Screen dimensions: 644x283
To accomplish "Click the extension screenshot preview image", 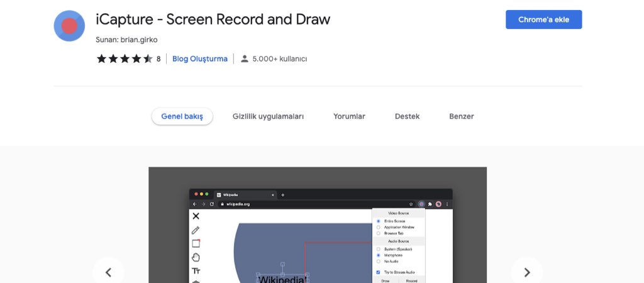I will point(318,225).
